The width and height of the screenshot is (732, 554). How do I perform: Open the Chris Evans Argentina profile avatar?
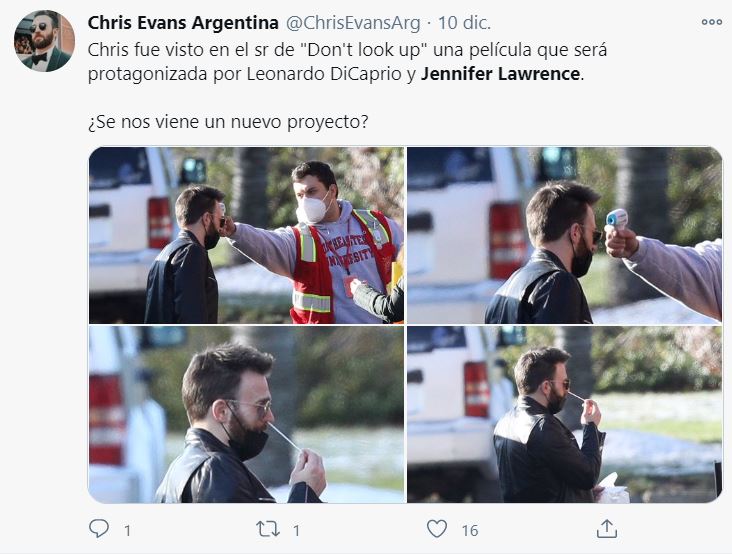pyautogui.click(x=44, y=41)
